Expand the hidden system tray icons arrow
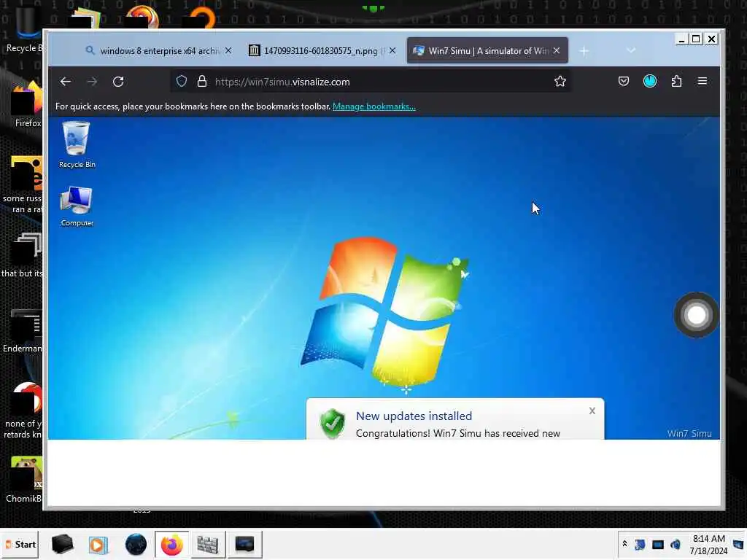 point(624,544)
